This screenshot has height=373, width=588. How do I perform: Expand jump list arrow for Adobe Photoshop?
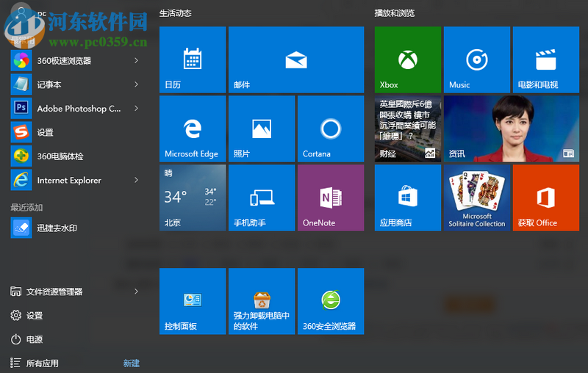tap(137, 109)
